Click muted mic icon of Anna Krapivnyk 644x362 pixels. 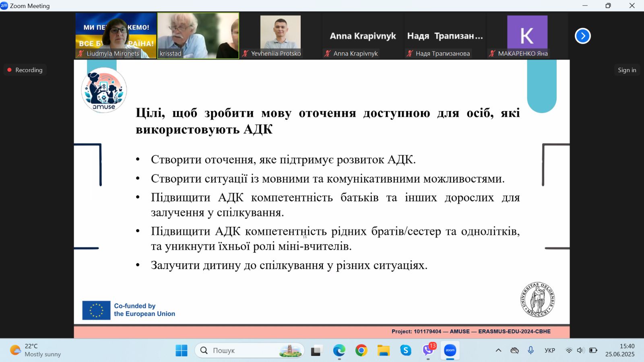(x=328, y=53)
